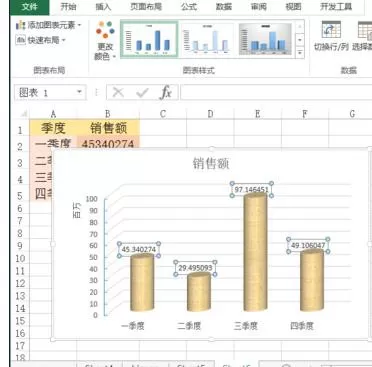
Task: Select the data label 45.340274
Action: tap(139, 250)
